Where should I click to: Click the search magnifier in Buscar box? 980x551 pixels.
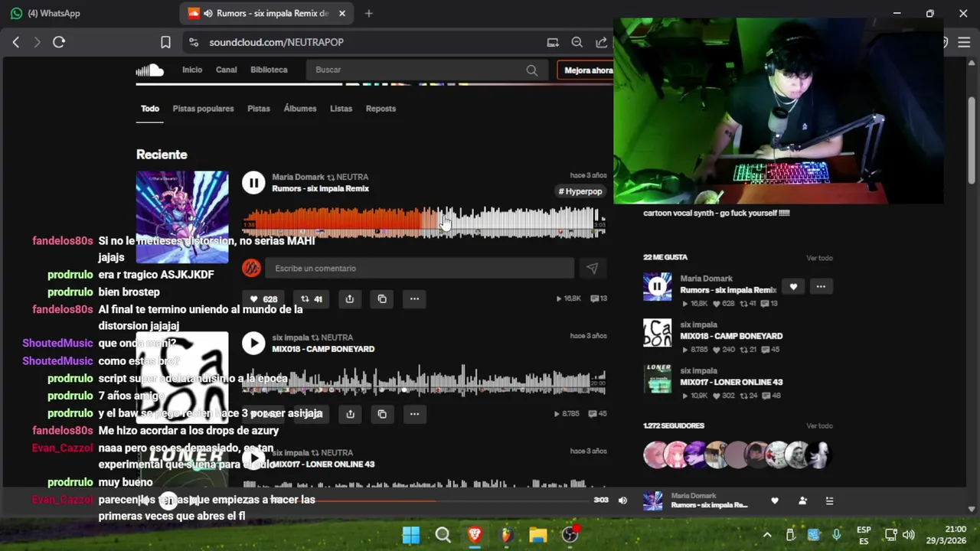532,70
